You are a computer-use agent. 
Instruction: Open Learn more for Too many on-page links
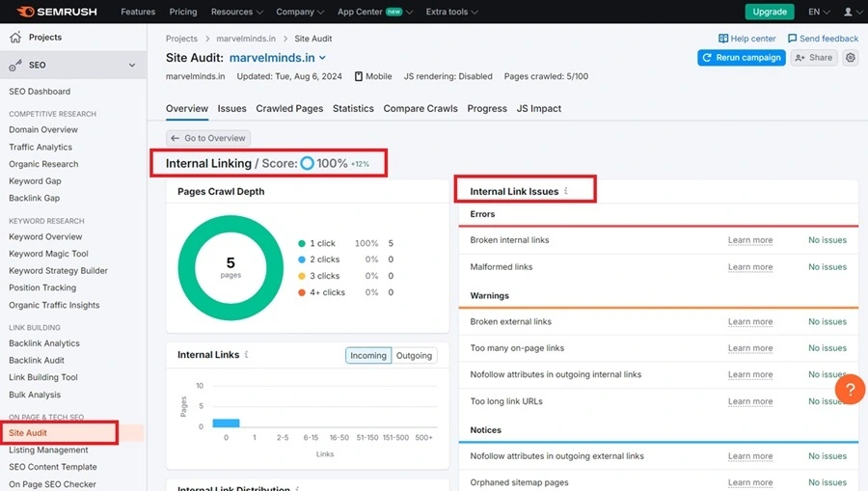coord(750,348)
